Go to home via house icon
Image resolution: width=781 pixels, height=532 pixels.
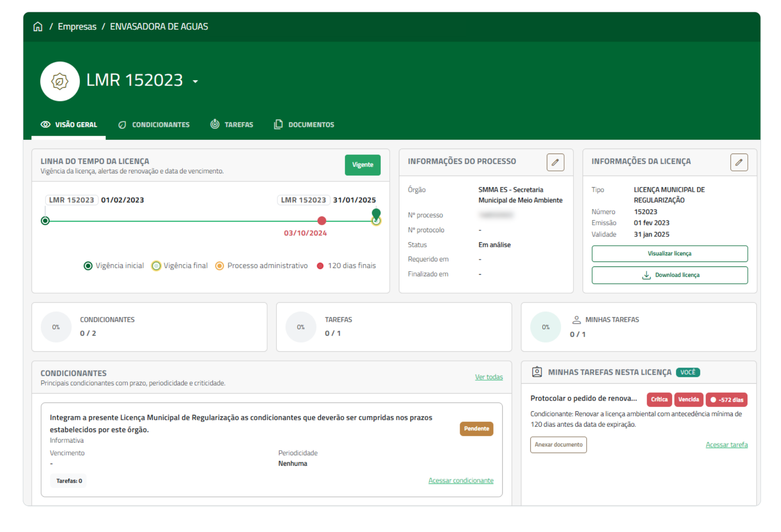38,27
